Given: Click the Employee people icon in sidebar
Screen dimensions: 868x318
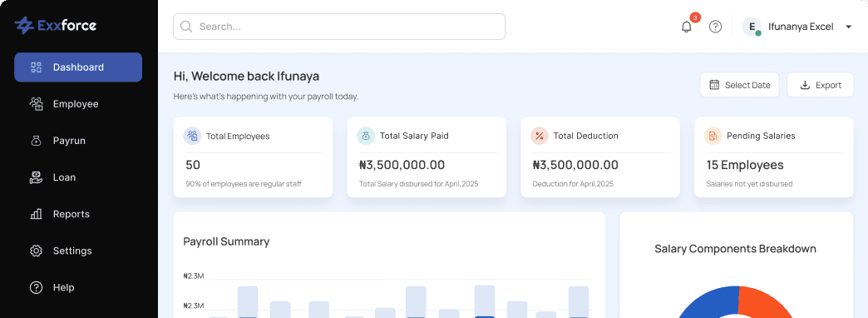Looking at the screenshot, I should tap(36, 104).
